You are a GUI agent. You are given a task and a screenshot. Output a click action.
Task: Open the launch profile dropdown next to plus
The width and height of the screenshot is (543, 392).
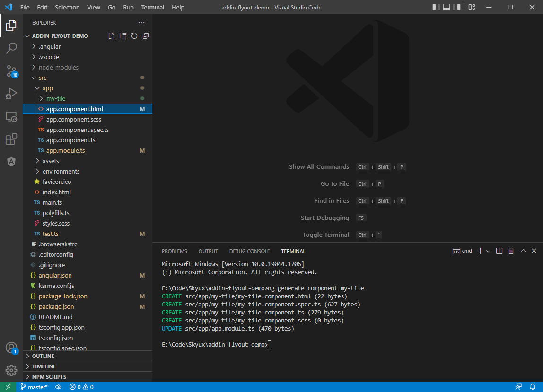(x=488, y=251)
